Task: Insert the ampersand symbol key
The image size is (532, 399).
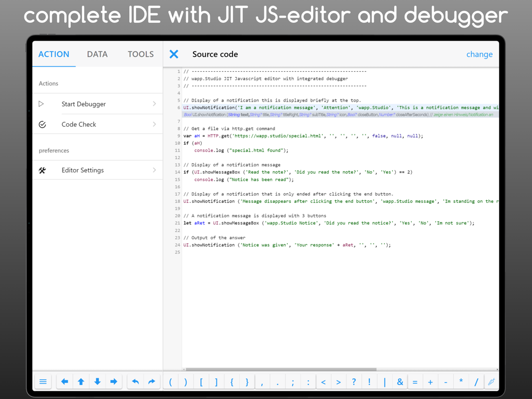Action: pos(400,381)
